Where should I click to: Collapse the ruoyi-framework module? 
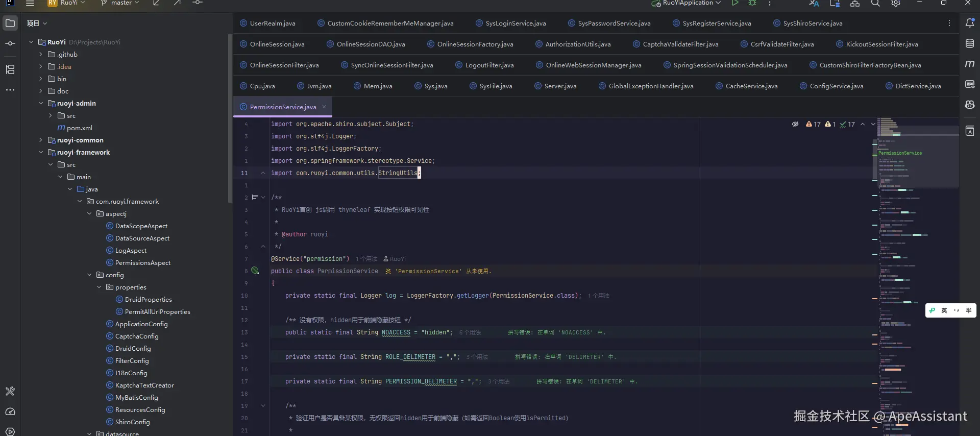point(41,152)
